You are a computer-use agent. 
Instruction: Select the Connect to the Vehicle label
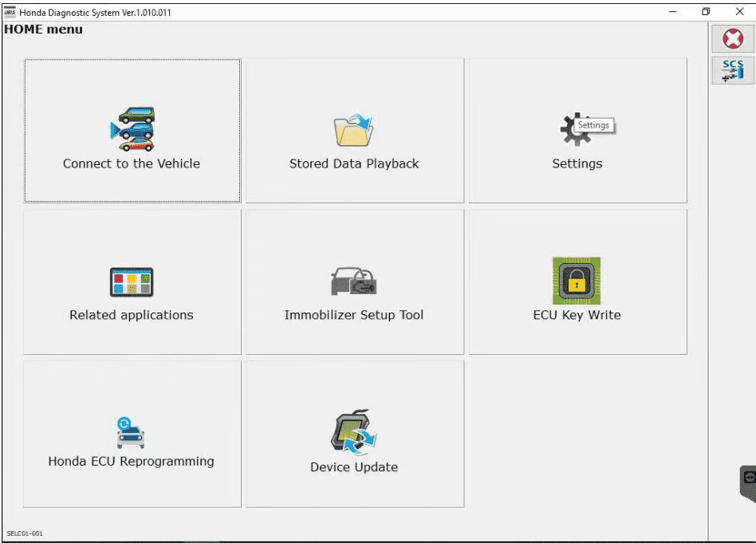(x=132, y=163)
